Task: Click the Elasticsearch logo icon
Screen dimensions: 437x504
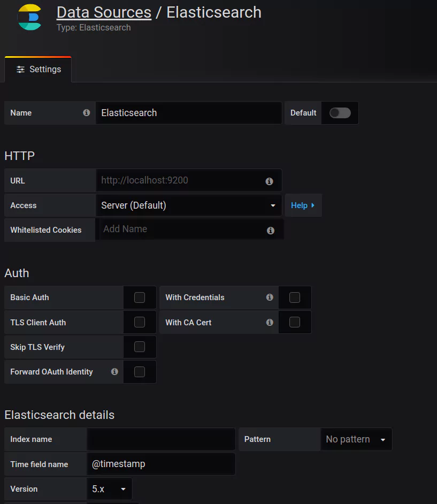Action: [x=29, y=17]
